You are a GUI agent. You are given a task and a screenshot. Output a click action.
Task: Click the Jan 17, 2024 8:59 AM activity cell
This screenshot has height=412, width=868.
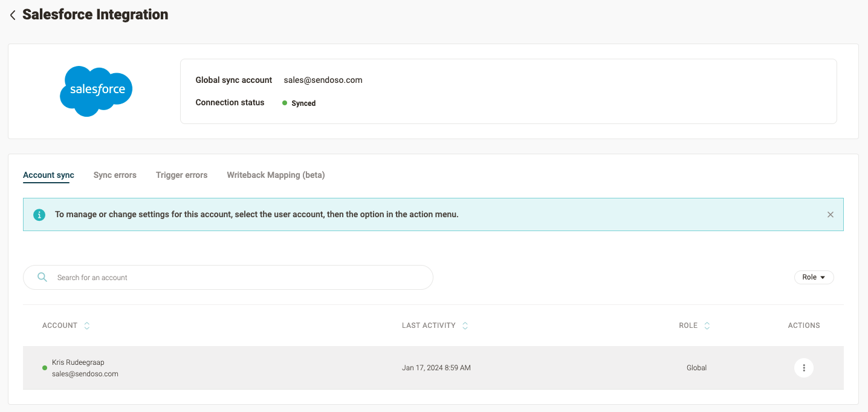click(x=436, y=368)
